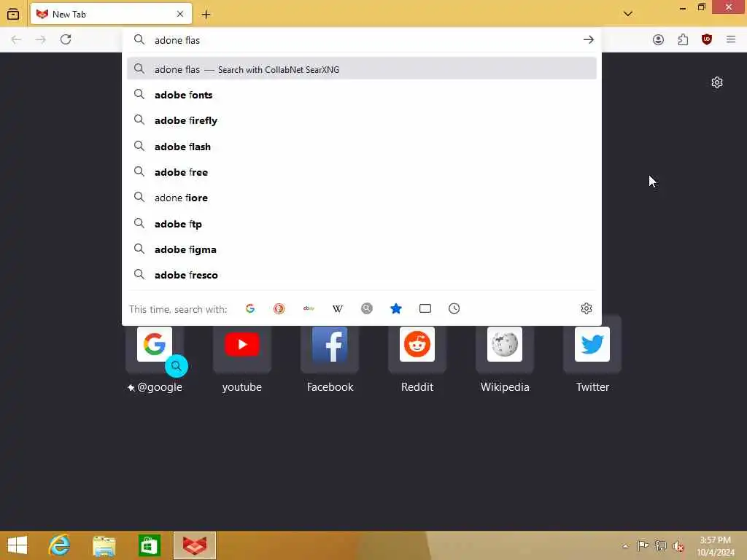Choose the 'adobe ftp' suggestion
Viewport: 747px width, 560px height.
(x=362, y=224)
